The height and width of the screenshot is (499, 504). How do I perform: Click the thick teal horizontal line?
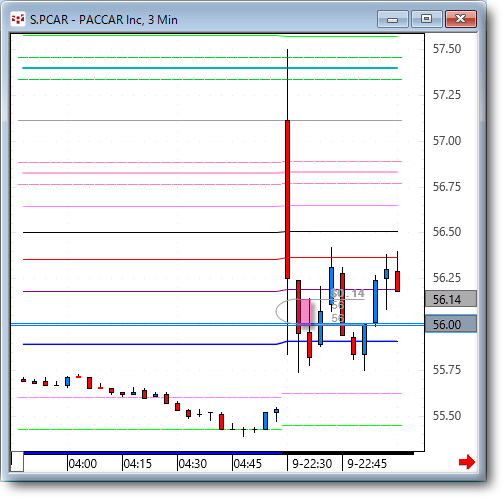210,68
